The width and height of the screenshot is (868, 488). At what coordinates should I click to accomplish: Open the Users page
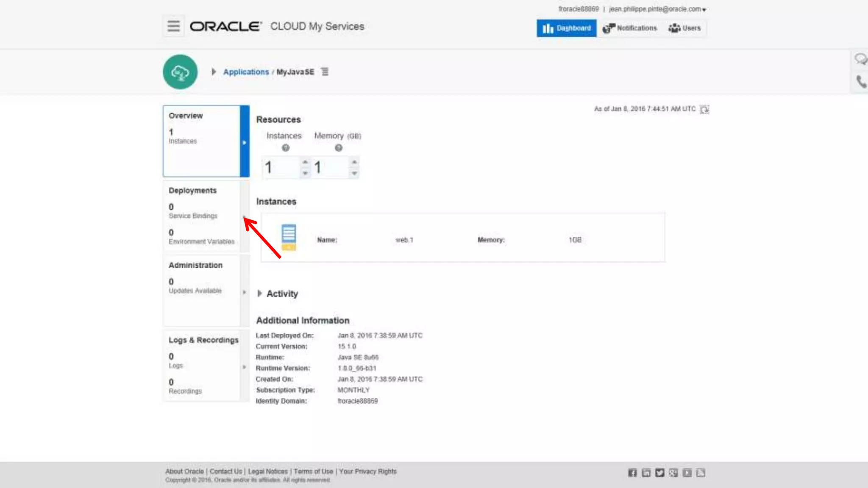[684, 28]
